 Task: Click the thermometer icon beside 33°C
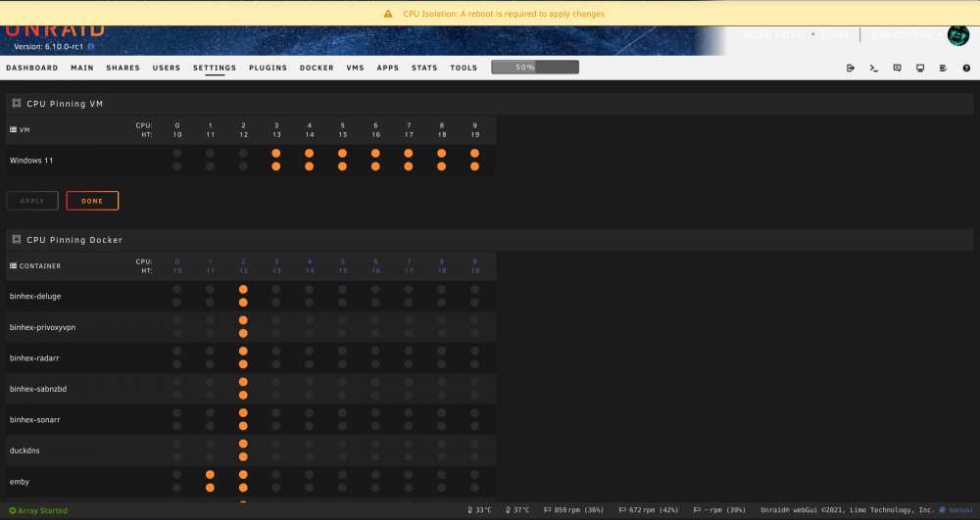(x=470, y=510)
